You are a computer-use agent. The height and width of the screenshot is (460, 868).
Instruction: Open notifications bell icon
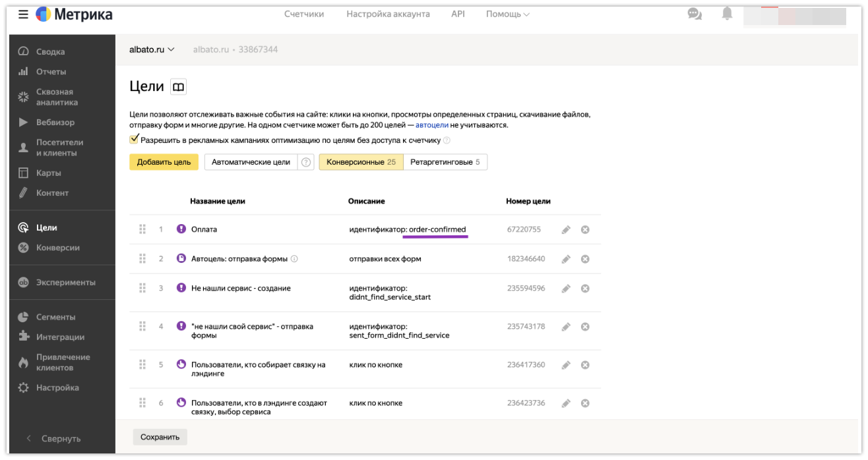(x=727, y=14)
